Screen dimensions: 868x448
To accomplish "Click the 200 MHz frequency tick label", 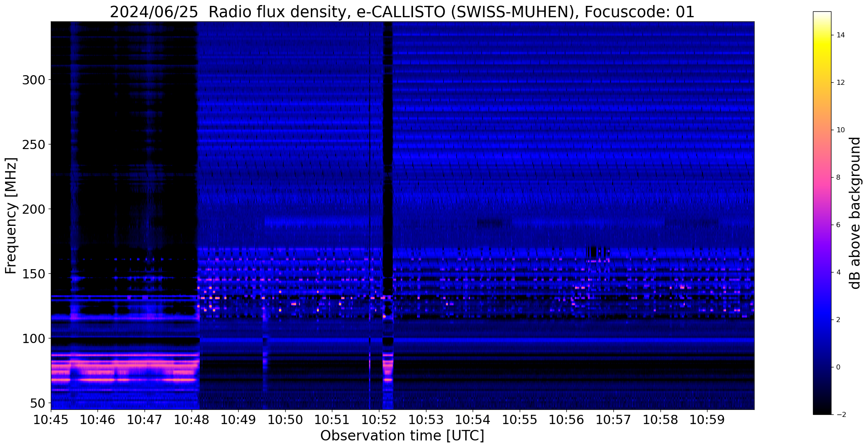I will tap(34, 209).
